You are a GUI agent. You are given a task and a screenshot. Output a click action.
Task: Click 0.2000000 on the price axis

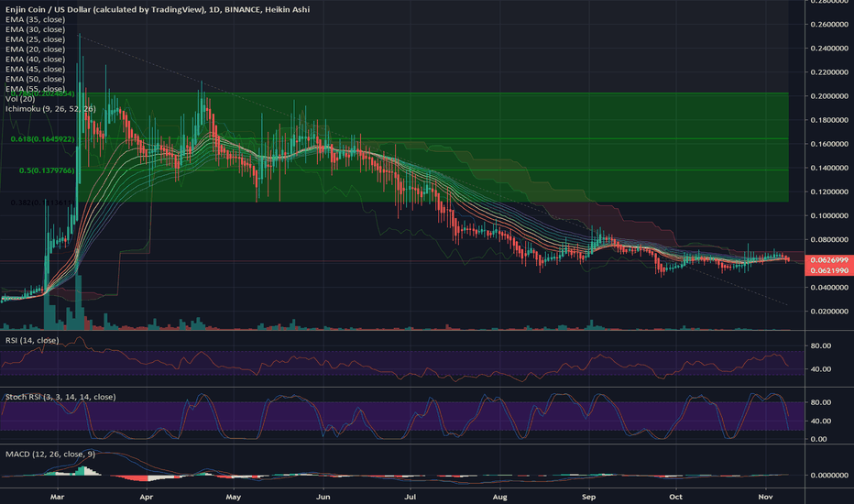pos(829,96)
